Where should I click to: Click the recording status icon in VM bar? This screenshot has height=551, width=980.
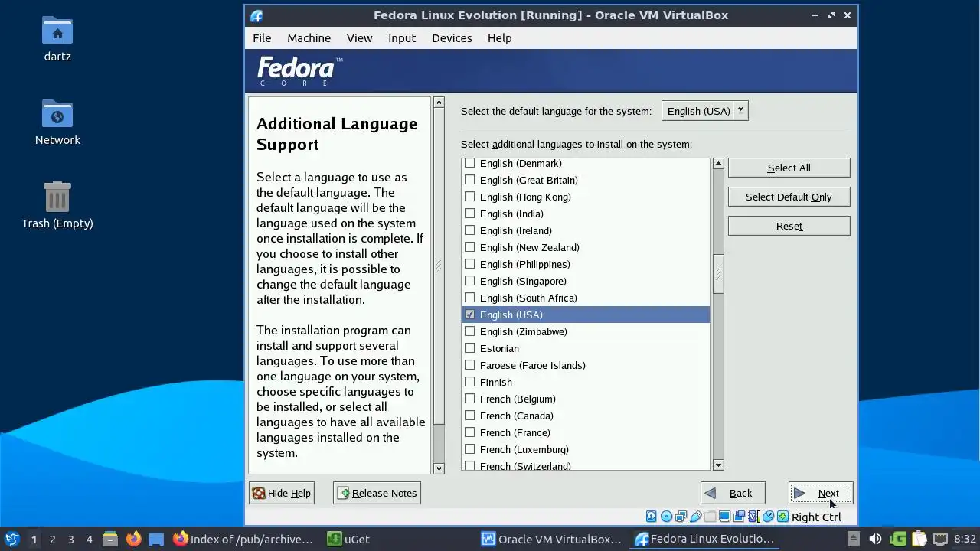(x=739, y=517)
